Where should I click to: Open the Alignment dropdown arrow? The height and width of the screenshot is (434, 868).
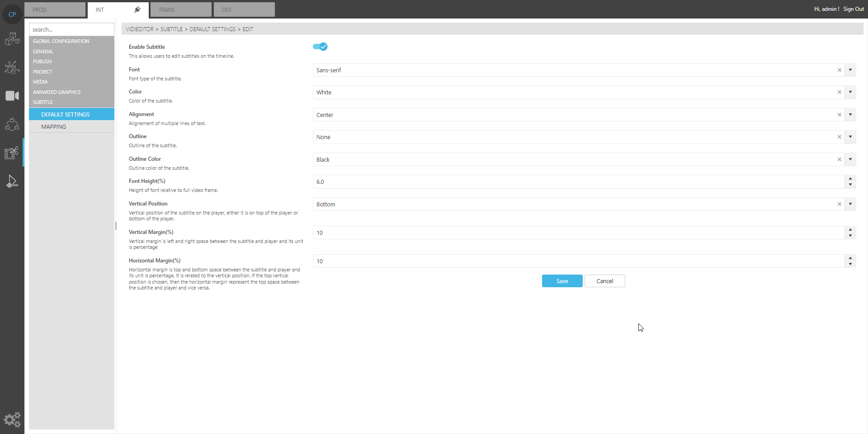tap(850, 115)
